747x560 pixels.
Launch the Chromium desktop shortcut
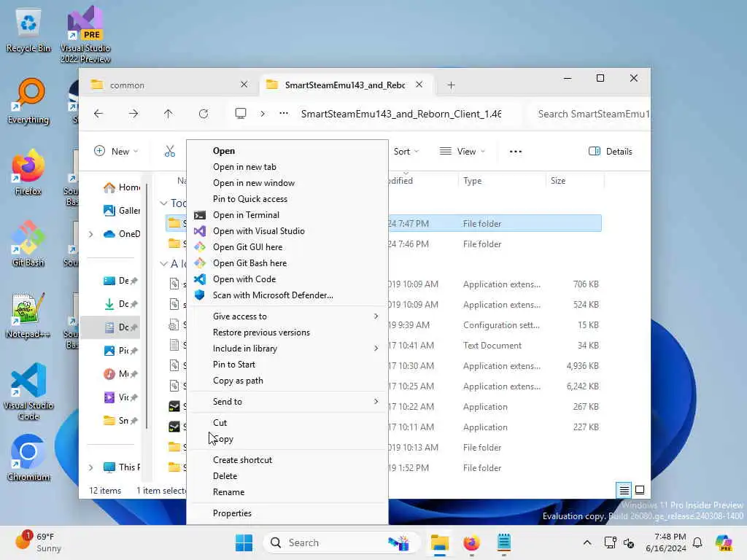pos(28,458)
